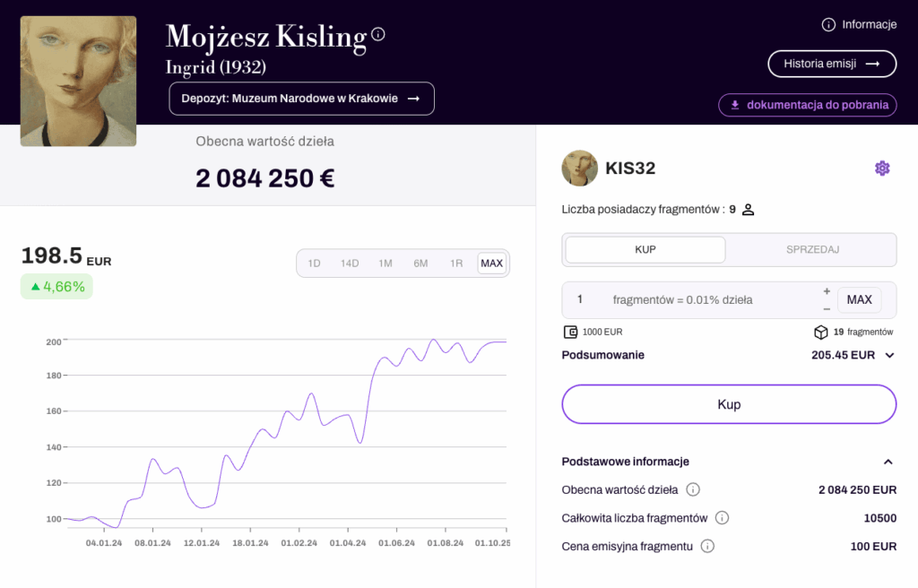Click the 100 EUR emission price value
This screenshot has height=588, width=918.
coord(873,547)
